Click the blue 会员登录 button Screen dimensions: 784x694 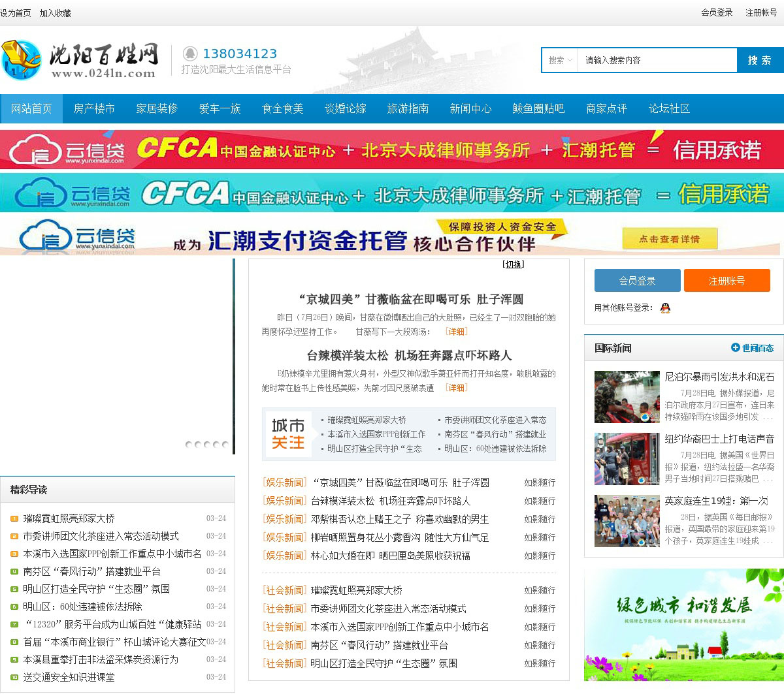[x=637, y=281]
